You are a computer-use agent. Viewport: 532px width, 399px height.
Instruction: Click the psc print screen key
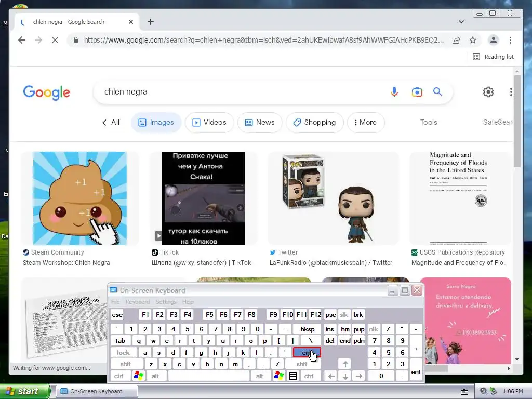click(330, 315)
